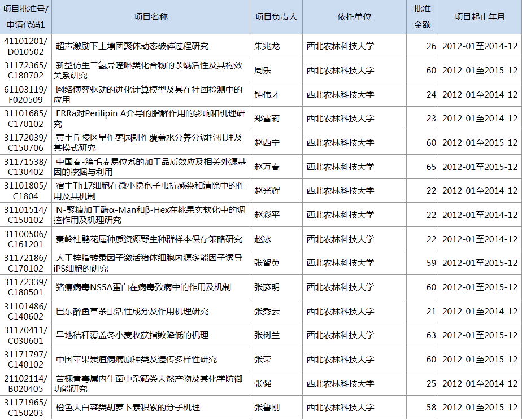
Task: Click the name 赵光辉
Action: point(267,191)
